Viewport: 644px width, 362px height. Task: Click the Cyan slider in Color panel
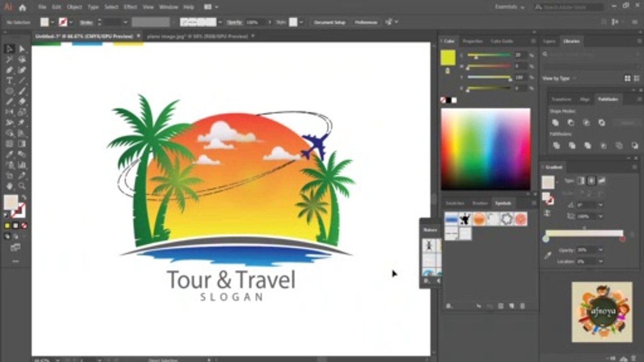489,55
